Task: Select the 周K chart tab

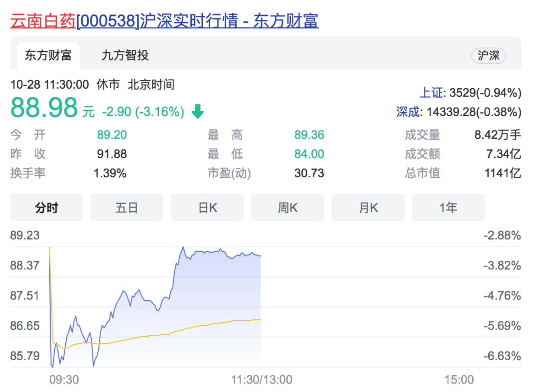Action: coord(287,208)
